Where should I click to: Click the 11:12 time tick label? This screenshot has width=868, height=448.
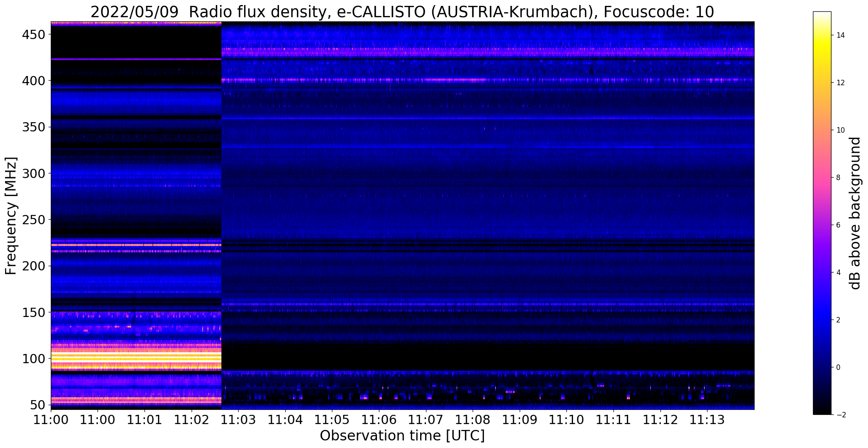(x=660, y=419)
